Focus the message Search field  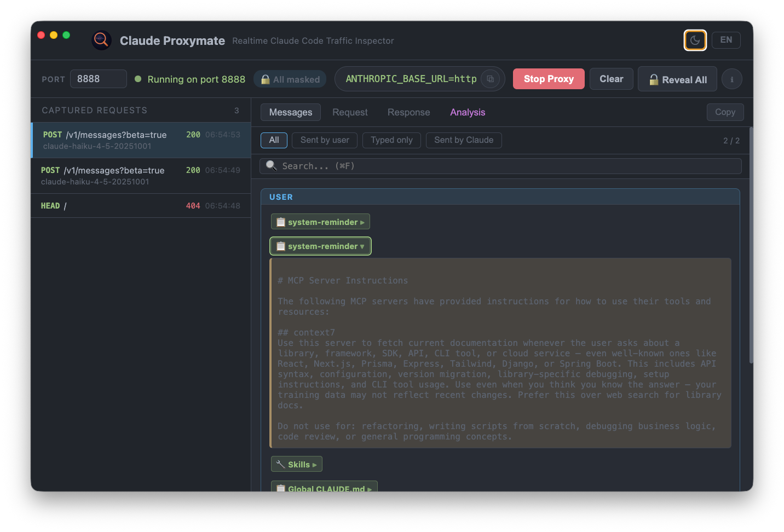tap(500, 166)
